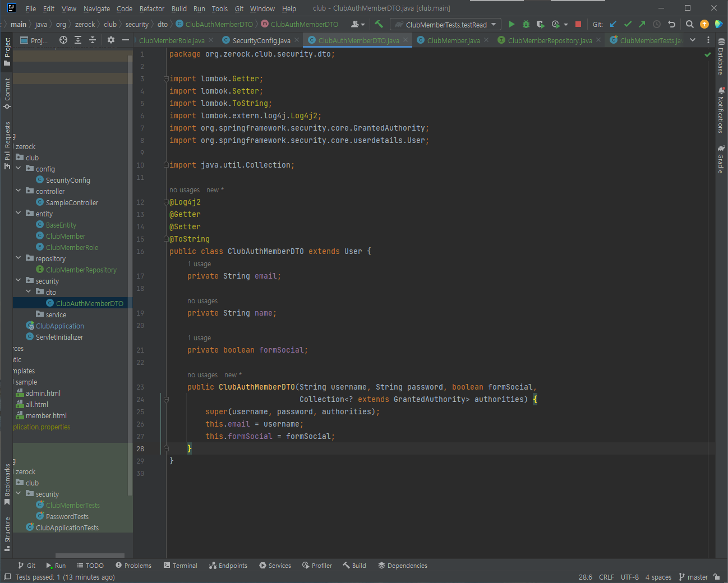The image size is (728, 583).
Task: Switch to the SecurityConfig.java tab
Action: (261, 40)
